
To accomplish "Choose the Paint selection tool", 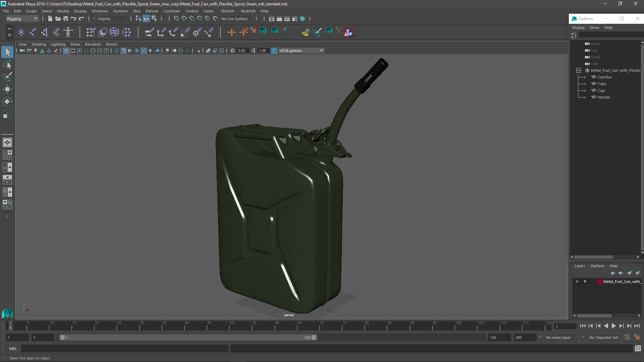I will click(x=7, y=77).
